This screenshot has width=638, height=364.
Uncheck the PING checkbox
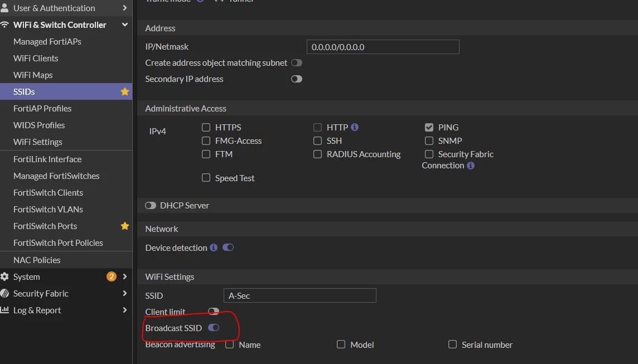[429, 127]
